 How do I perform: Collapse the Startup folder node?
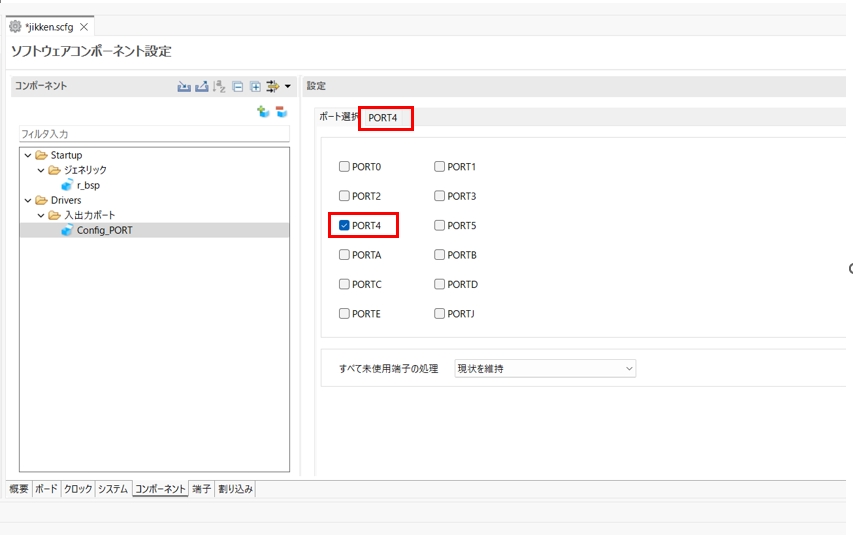coord(28,156)
